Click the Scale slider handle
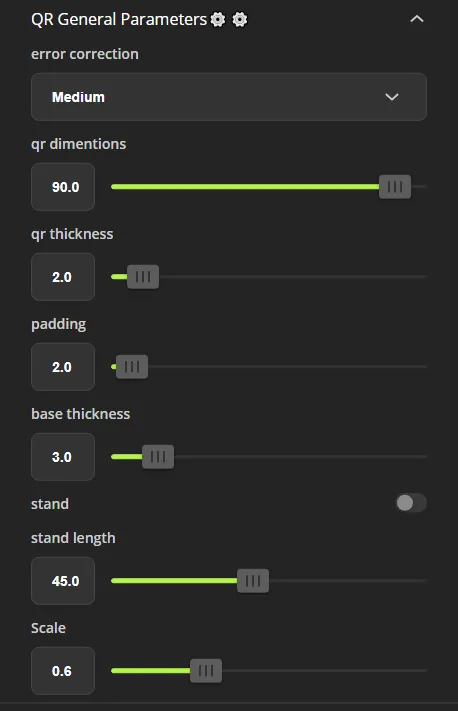Viewport: 458px width, 711px height. (206, 670)
